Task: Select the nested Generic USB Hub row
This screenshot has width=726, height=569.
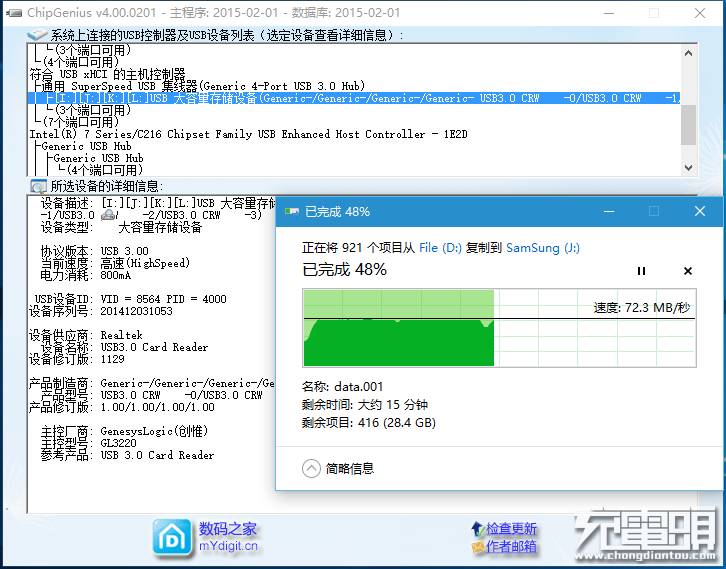Action: pos(99,158)
